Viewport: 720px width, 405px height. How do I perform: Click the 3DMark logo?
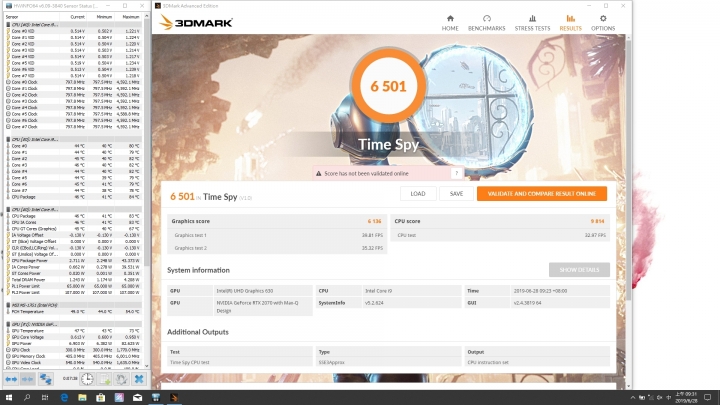coord(196,22)
